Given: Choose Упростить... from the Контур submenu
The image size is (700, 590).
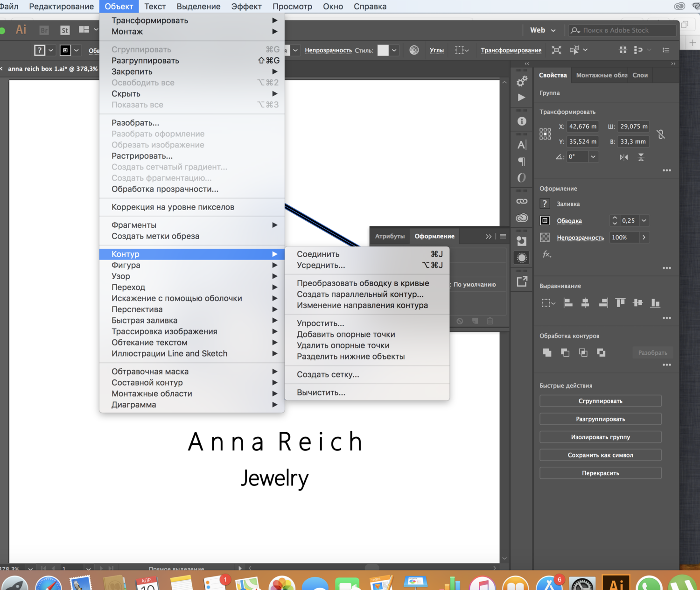Looking at the screenshot, I should pyautogui.click(x=320, y=323).
